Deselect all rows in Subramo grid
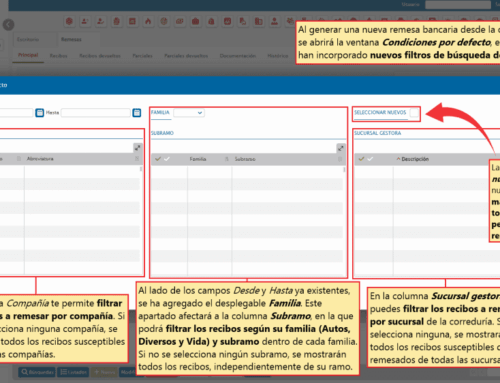Image resolution: width=500 pixels, height=383 pixels. 167,159
